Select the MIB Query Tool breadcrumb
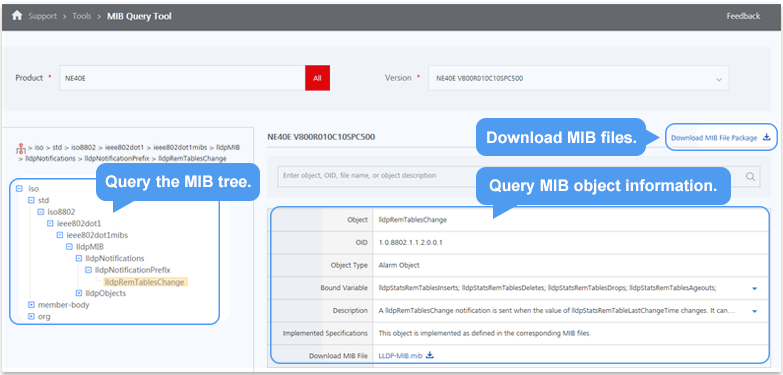783x375 pixels. coord(139,16)
